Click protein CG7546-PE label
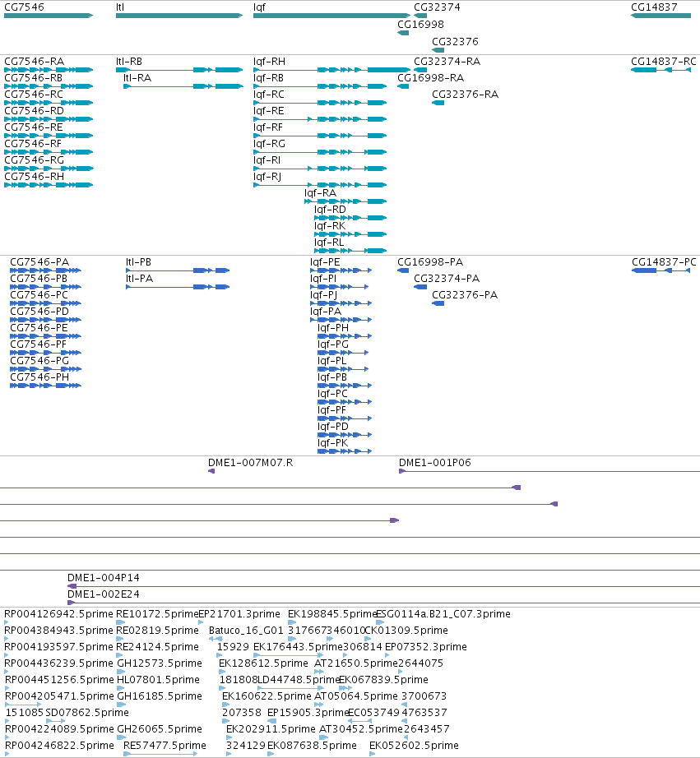This screenshot has width=700, height=758. click(39, 328)
